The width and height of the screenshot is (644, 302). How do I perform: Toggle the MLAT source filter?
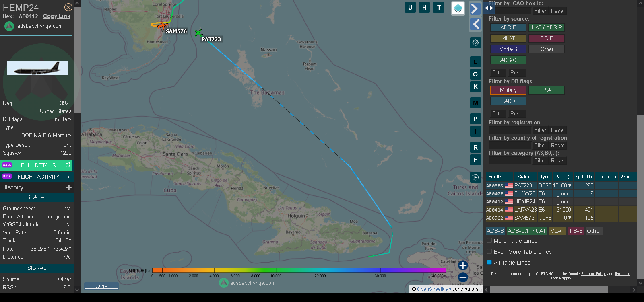pyautogui.click(x=508, y=38)
